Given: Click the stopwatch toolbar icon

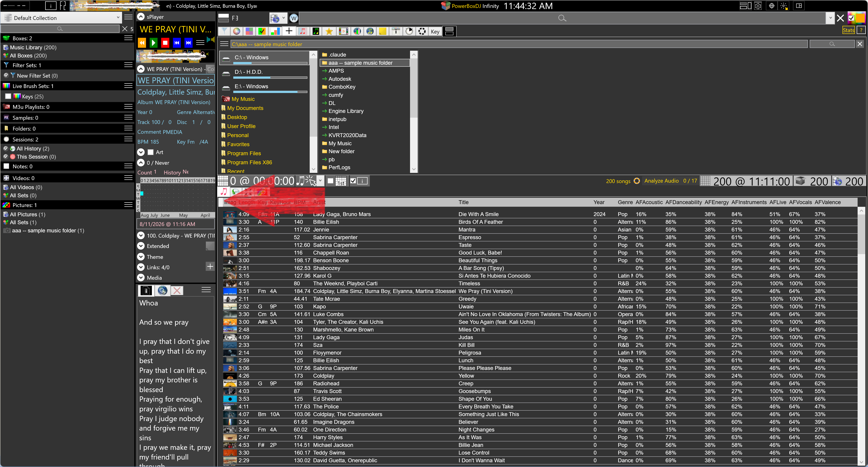Looking at the screenshot, I should (409, 31).
